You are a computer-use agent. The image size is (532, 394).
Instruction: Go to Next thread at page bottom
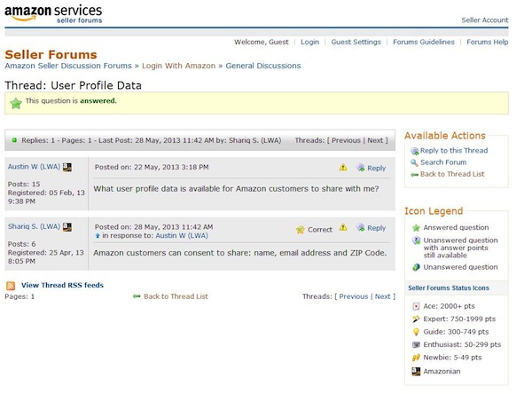(x=382, y=296)
